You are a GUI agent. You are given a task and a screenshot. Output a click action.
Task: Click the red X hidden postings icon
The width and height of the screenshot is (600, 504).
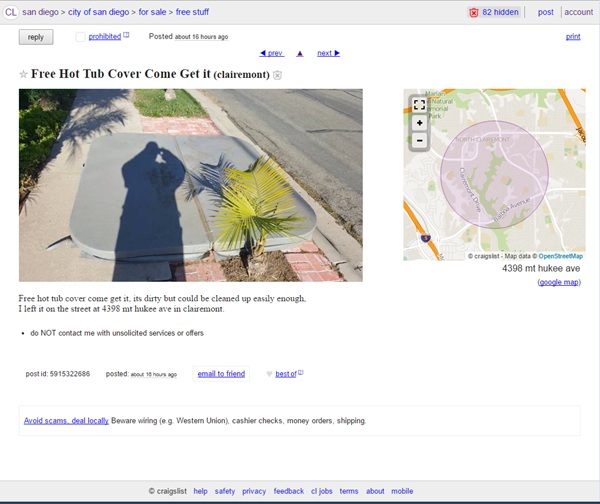(474, 12)
